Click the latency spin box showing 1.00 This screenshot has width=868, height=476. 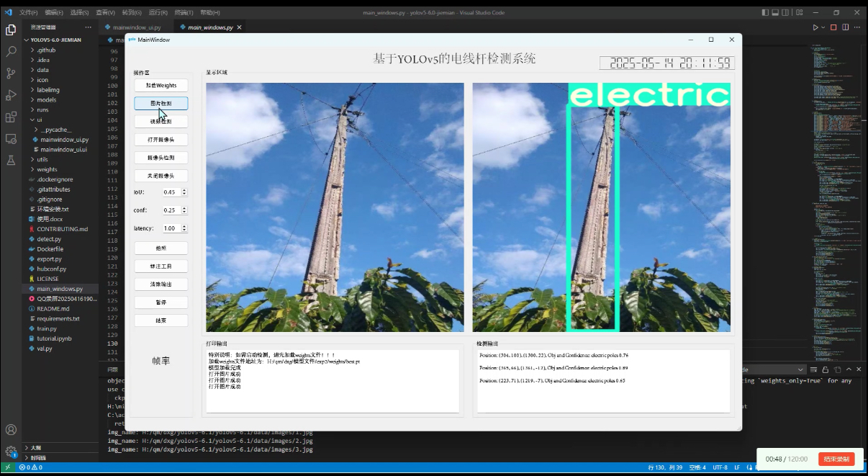pos(174,228)
